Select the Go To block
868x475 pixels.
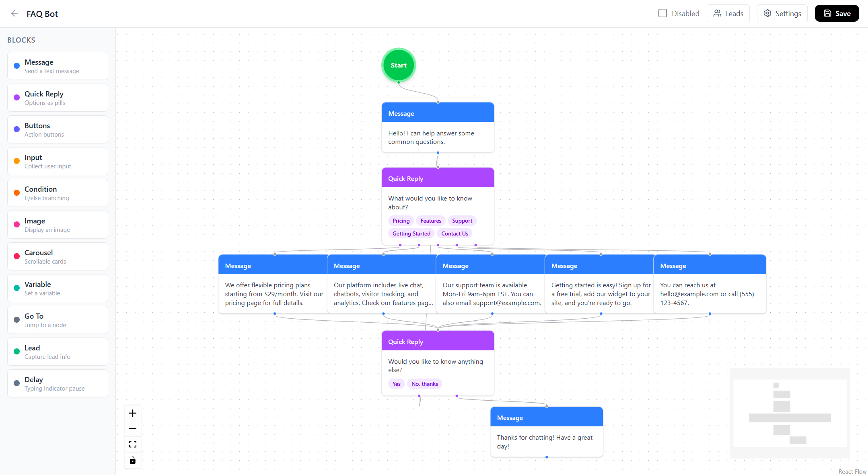point(58,320)
